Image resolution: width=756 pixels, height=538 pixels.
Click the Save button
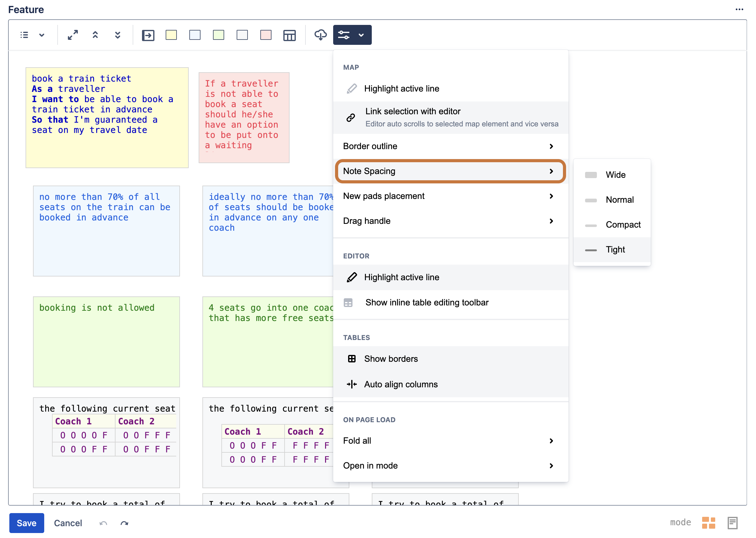point(26,523)
